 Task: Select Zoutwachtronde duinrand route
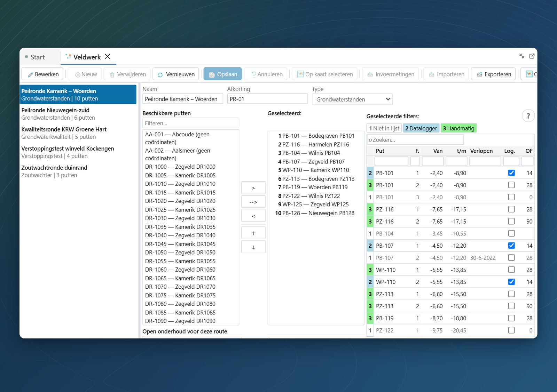[78, 171]
